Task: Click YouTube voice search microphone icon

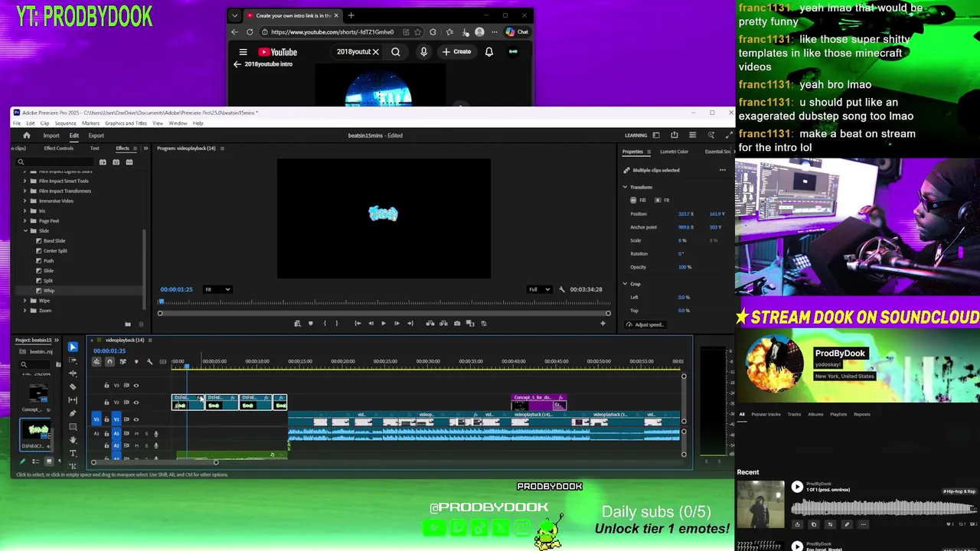Action: point(423,52)
